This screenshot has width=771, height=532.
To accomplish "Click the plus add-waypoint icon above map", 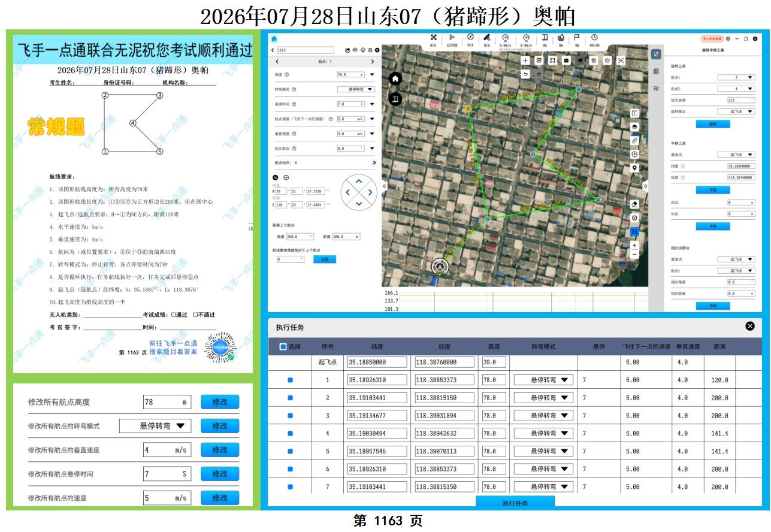I will coord(525,61).
